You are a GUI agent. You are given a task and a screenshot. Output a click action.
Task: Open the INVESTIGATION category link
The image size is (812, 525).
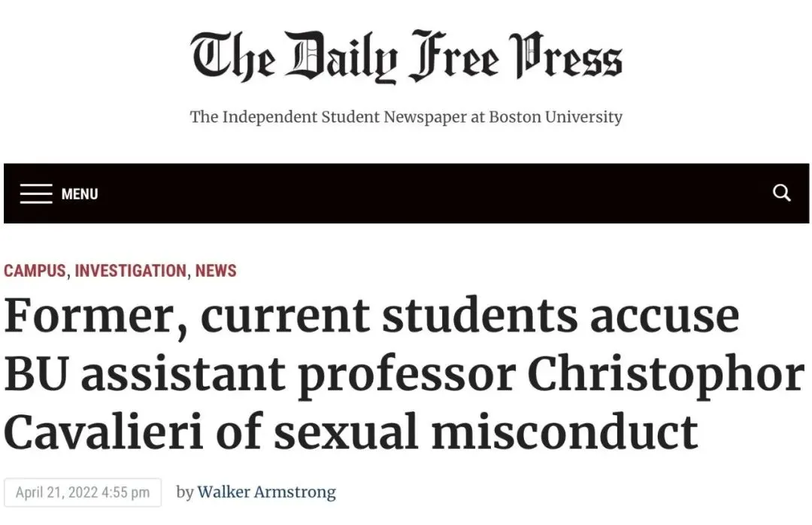[130, 271]
